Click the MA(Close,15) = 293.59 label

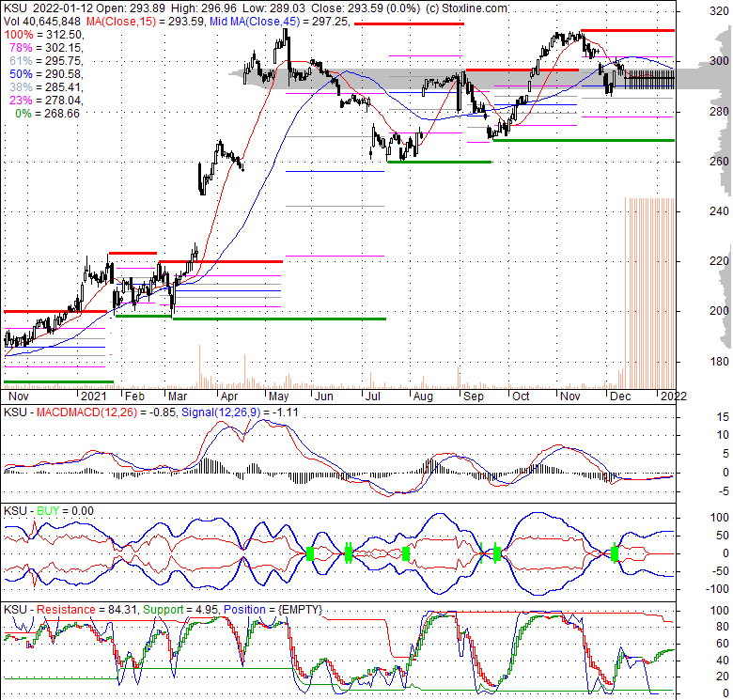click(144, 22)
